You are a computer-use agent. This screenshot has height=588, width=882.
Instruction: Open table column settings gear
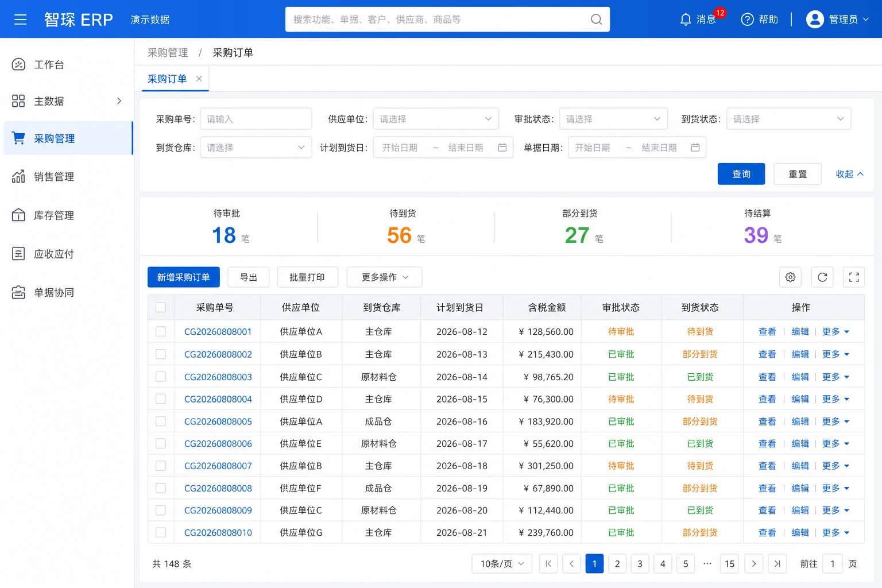pos(790,277)
